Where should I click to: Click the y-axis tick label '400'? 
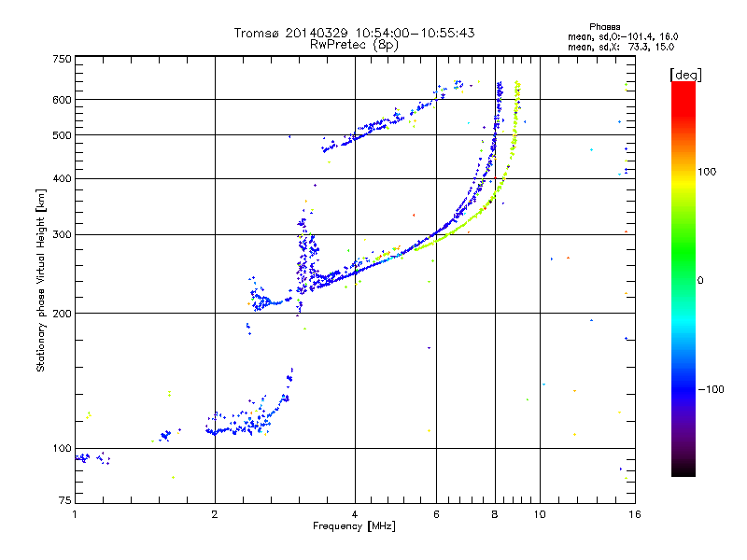(62, 179)
